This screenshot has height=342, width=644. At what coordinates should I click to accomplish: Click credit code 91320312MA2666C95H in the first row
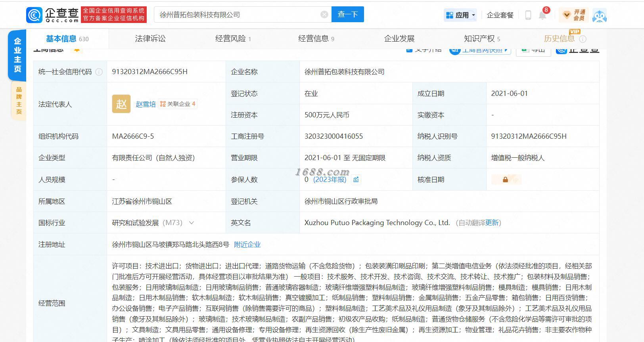point(150,72)
